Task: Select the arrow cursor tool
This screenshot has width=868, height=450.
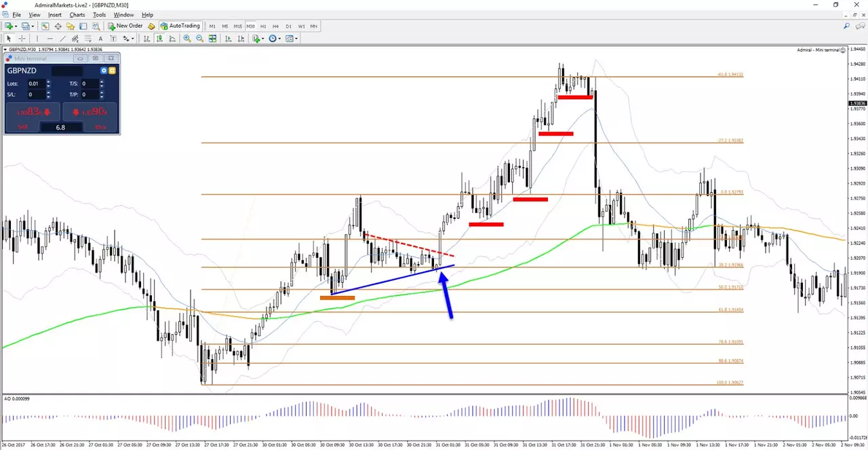Action: click(9, 39)
